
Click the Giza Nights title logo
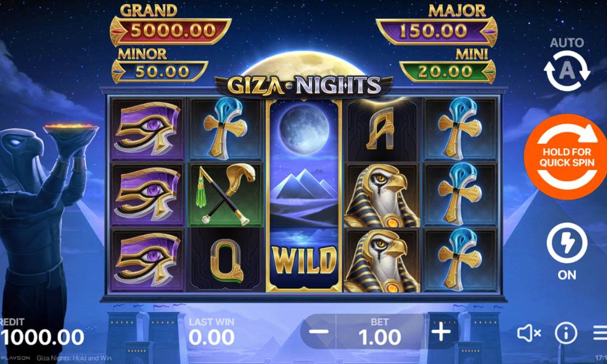tap(304, 85)
